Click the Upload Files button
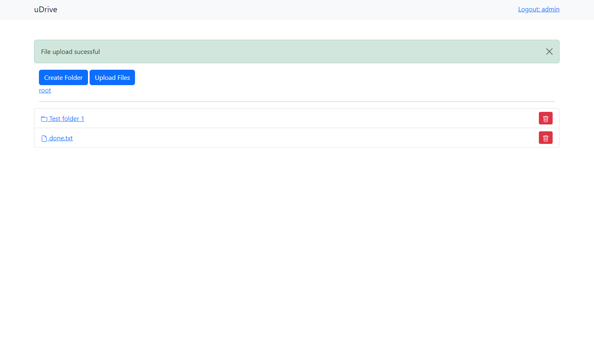Screen dimensions: 594x364 point(112,77)
